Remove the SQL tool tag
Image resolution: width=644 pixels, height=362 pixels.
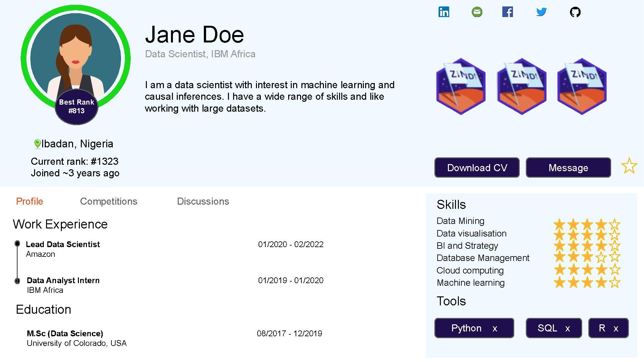pos(568,329)
